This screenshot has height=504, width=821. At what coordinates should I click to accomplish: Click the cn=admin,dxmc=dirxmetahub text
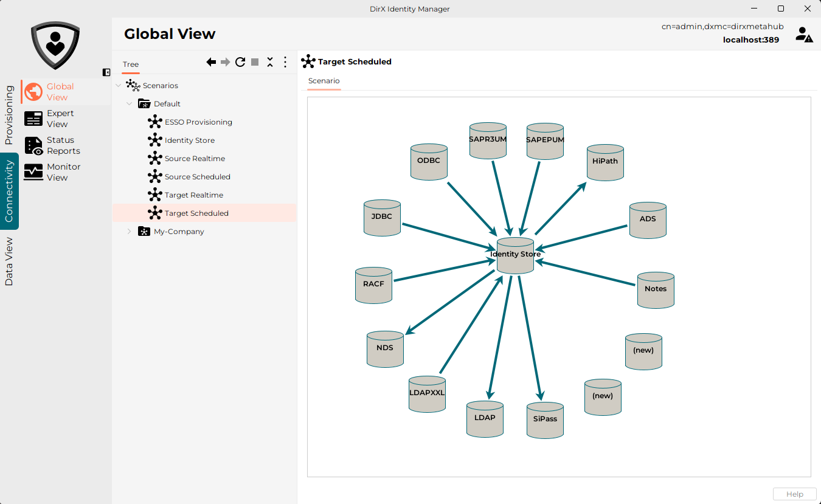pos(722,27)
